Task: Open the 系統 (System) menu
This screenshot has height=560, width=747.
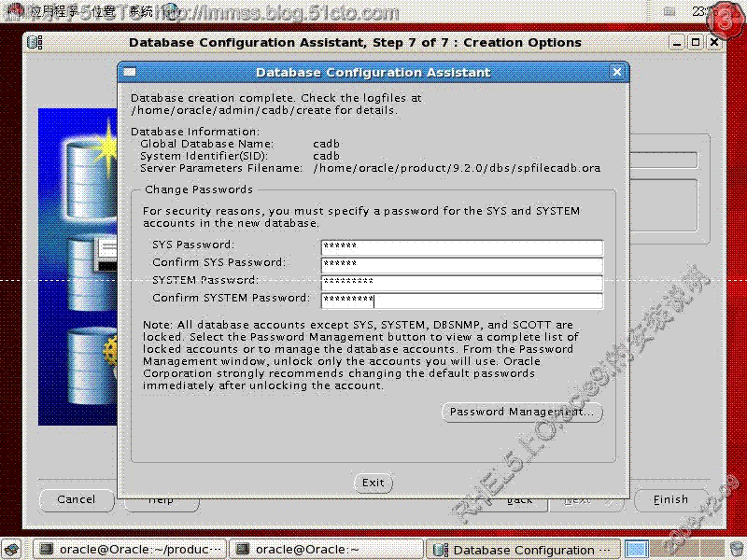Action: 142,10
